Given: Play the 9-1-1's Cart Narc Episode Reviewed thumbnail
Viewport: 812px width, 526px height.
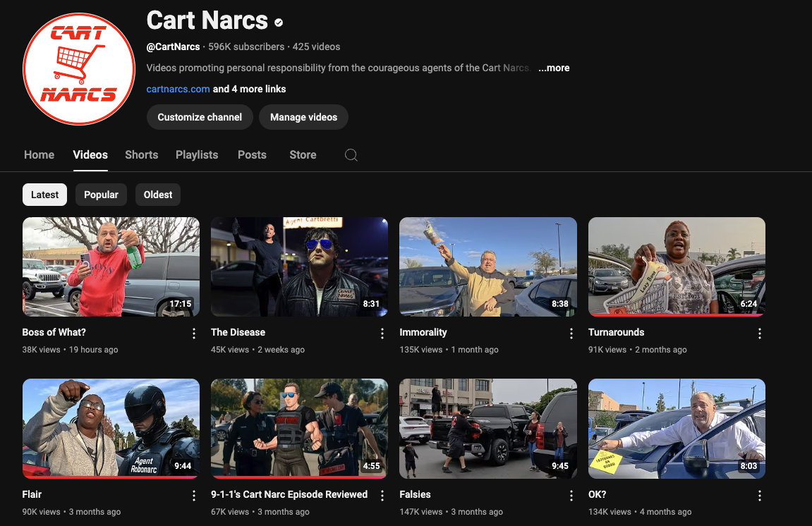Looking at the screenshot, I should tap(299, 429).
